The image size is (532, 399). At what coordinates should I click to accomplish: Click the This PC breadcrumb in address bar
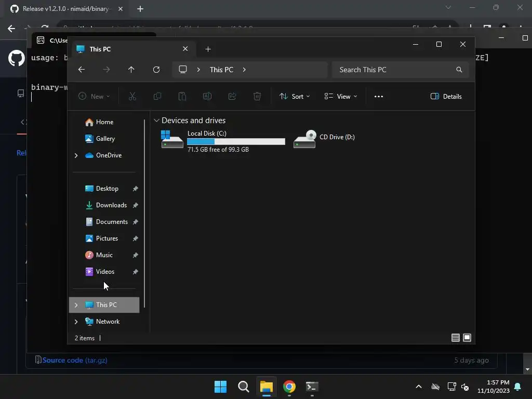point(221,70)
